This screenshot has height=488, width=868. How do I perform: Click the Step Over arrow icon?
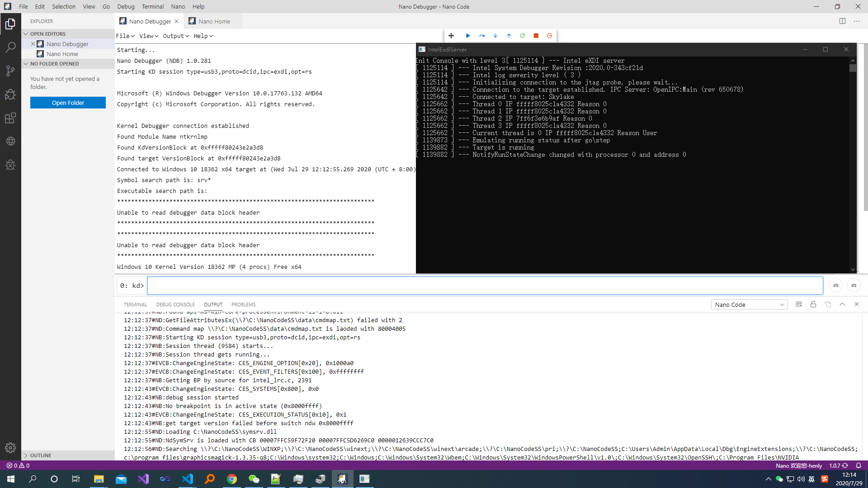point(482,36)
